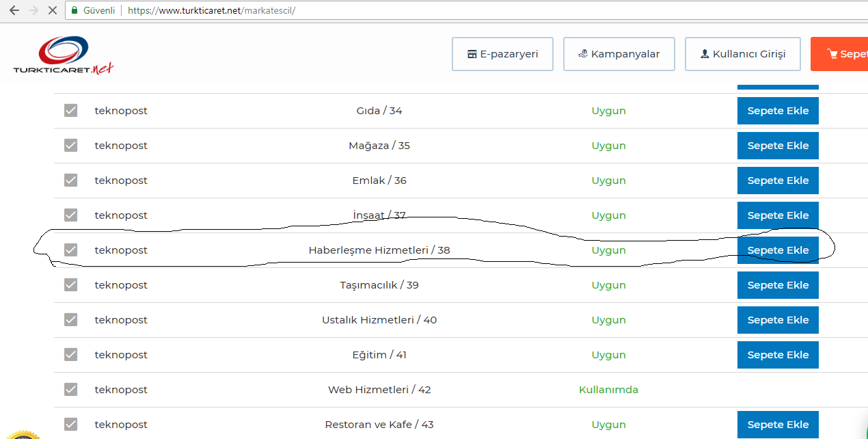868x439 pixels.
Task: Click the green secure padlock icon
Action: point(74,11)
